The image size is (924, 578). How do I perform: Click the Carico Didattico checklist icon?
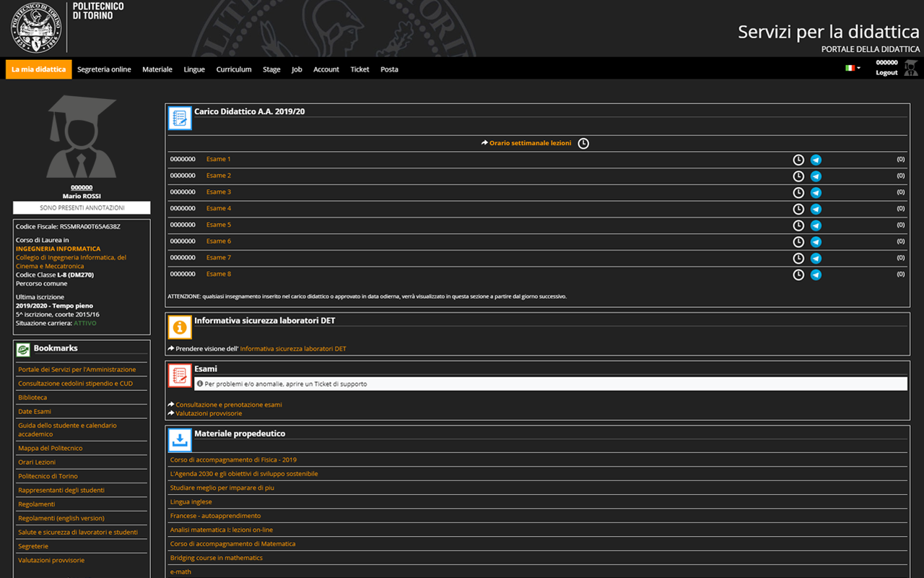pos(180,118)
